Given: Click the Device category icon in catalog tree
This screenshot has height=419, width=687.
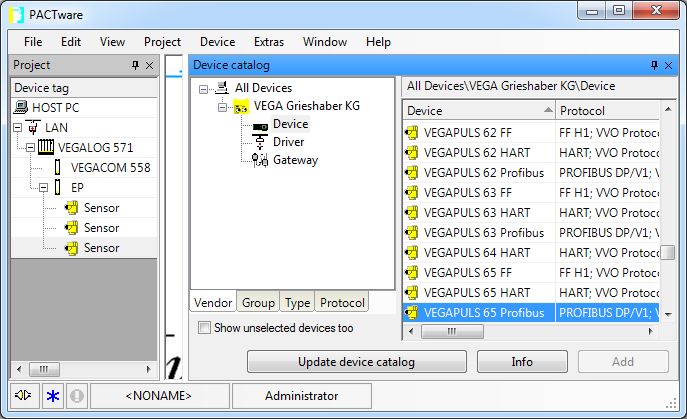Looking at the screenshot, I should tap(260, 127).
